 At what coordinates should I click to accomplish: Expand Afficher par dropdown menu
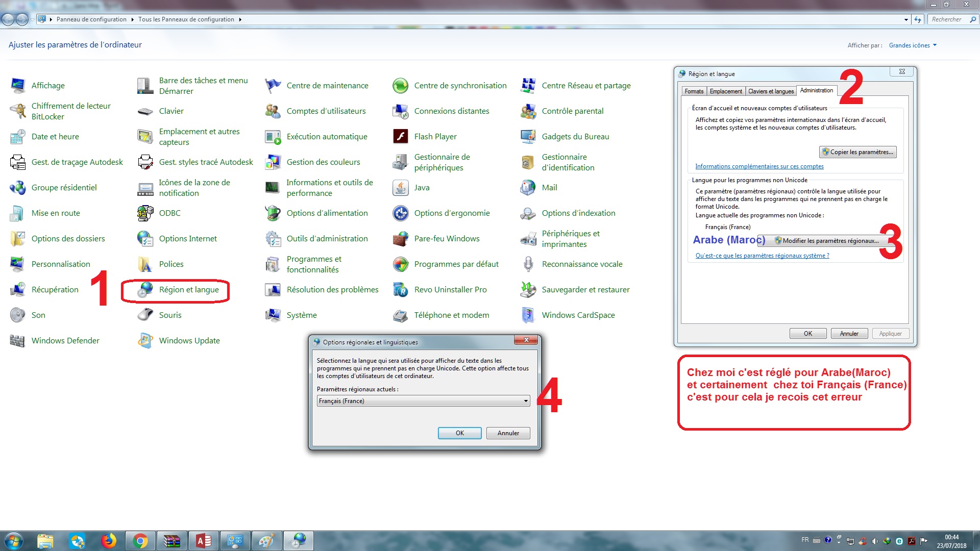coord(912,45)
